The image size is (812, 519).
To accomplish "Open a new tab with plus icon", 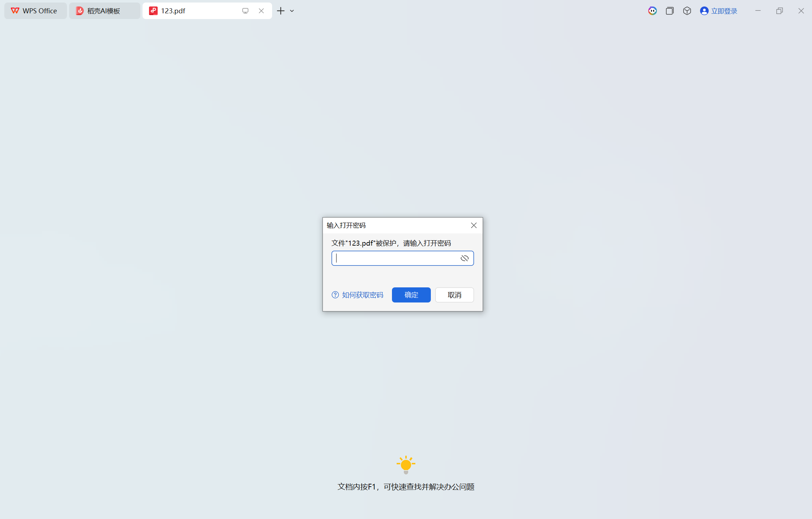I will pos(281,11).
